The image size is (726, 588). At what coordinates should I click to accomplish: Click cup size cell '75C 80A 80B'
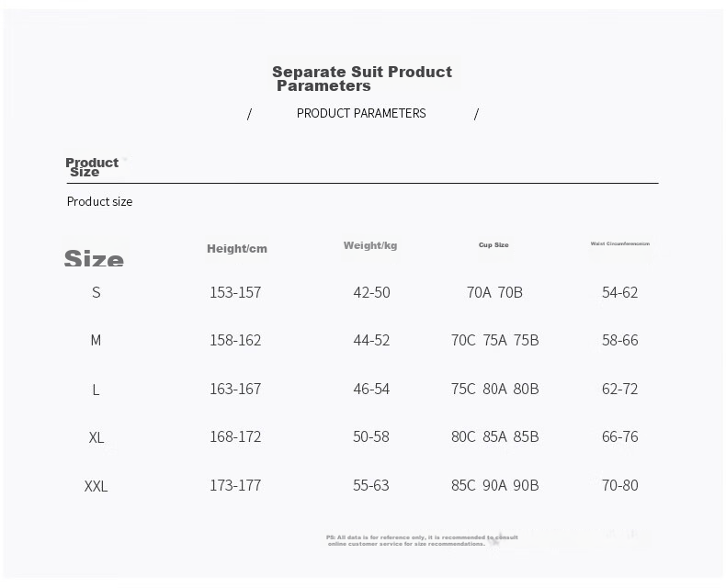point(495,389)
